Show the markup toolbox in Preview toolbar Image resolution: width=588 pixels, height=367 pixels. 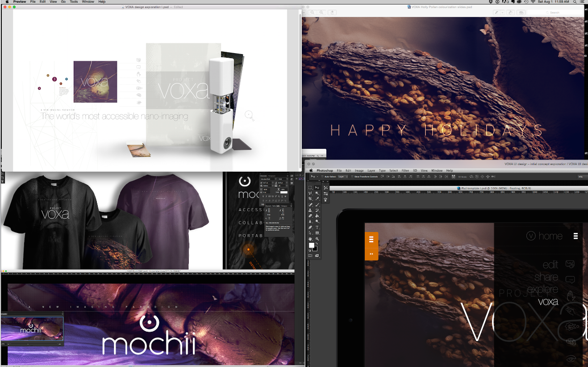[521, 13]
